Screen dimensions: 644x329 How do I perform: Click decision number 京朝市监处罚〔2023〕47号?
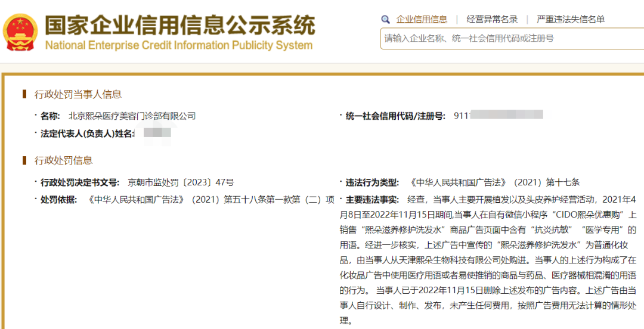tap(181, 182)
